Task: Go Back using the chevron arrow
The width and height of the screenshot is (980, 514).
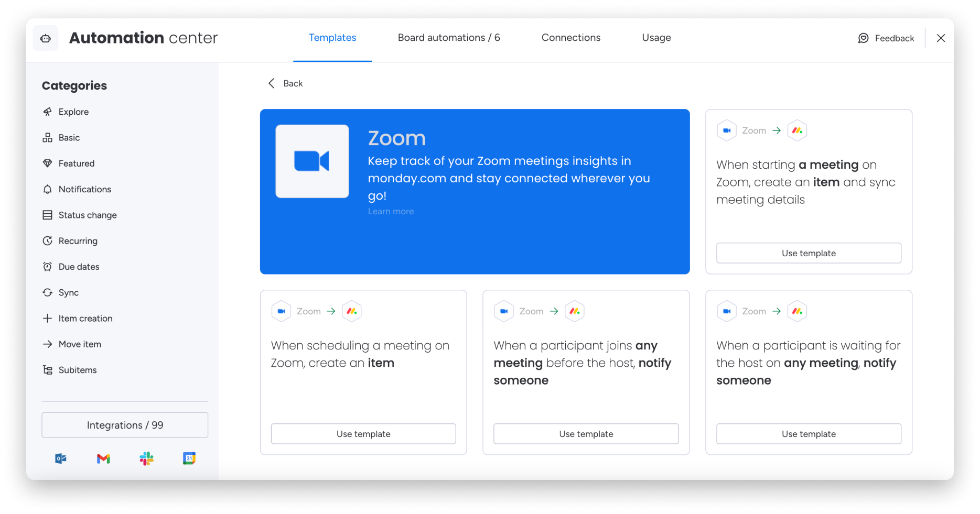Action: 272,83
